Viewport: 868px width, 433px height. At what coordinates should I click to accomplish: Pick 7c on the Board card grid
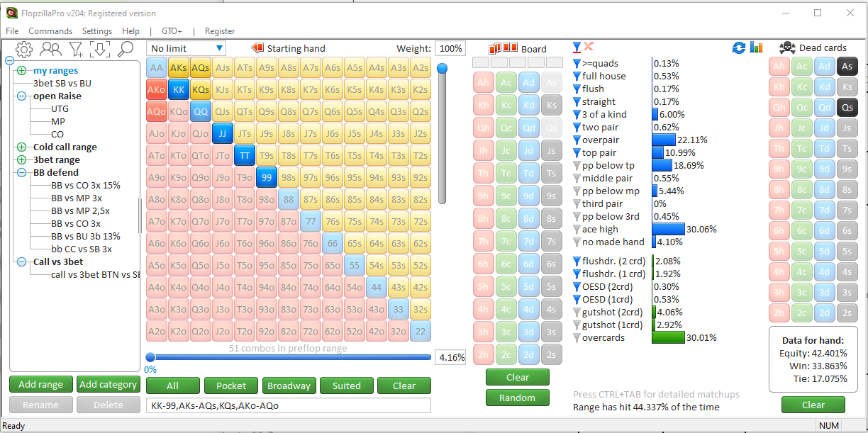coord(506,241)
